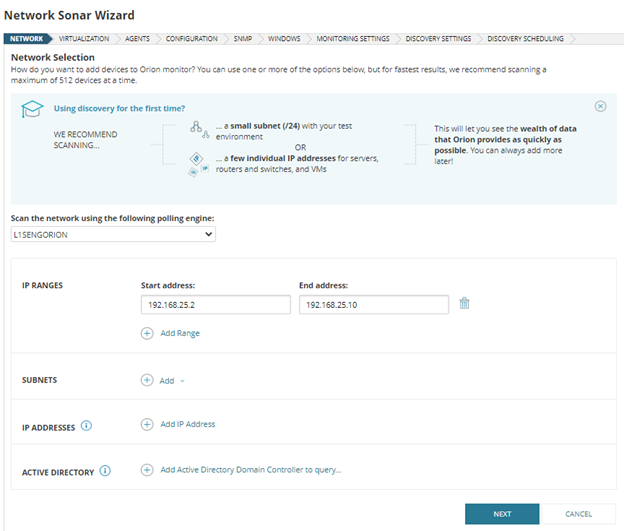Image resolution: width=624 pixels, height=531 pixels.
Task: Click the IP RANGES section label
Action: (x=42, y=285)
